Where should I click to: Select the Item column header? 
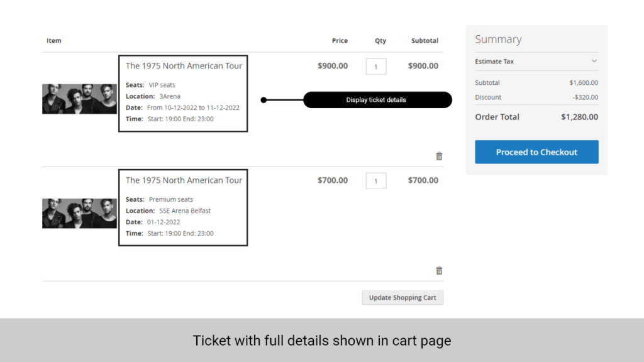(54, 41)
